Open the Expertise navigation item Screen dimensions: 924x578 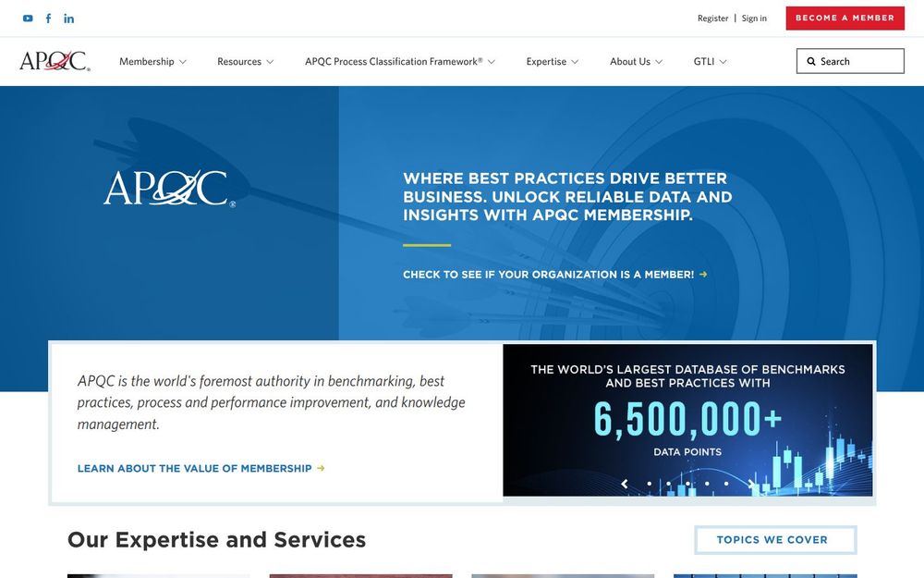546,61
